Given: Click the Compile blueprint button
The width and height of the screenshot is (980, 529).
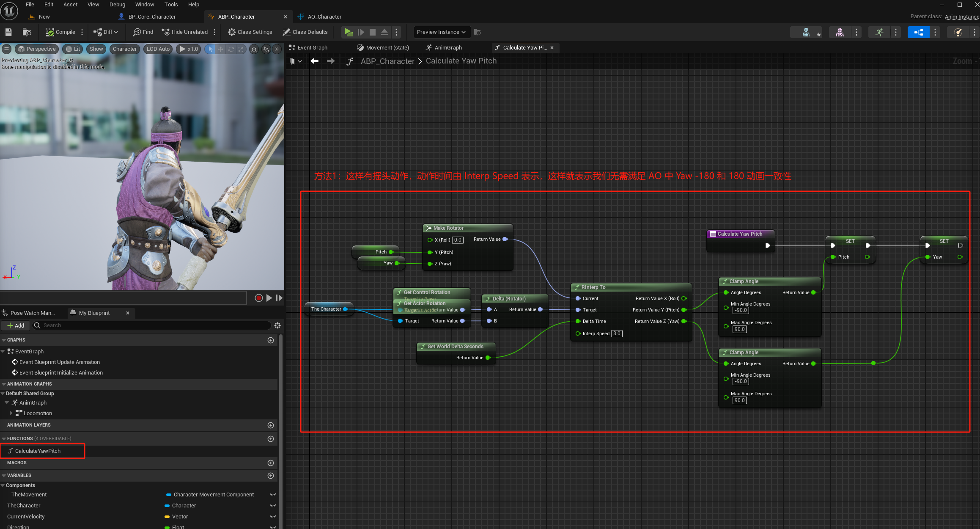Looking at the screenshot, I should click(x=60, y=32).
